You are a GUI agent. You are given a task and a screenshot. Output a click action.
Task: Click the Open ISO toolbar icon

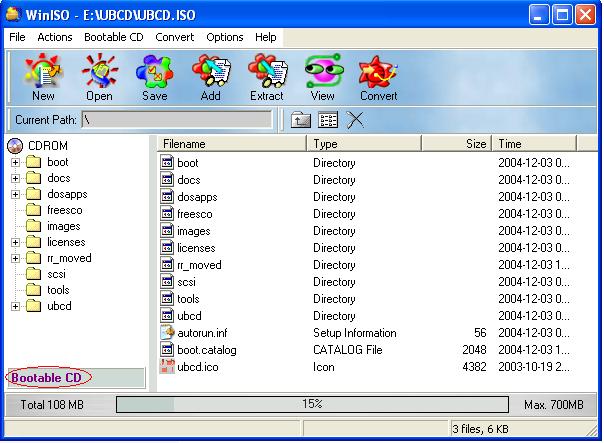click(x=99, y=77)
